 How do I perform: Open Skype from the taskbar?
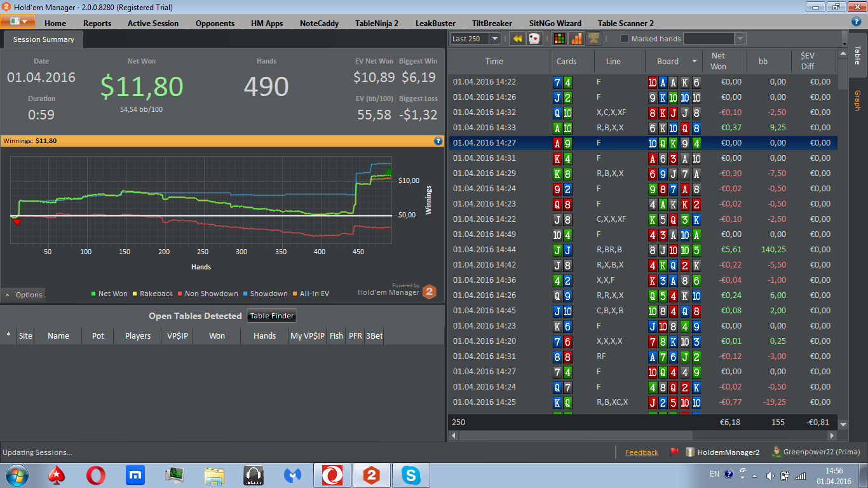(x=411, y=475)
